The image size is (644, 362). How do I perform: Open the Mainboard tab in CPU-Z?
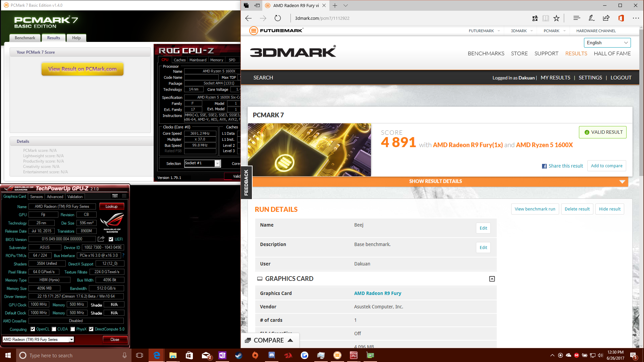click(x=198, y=60)
